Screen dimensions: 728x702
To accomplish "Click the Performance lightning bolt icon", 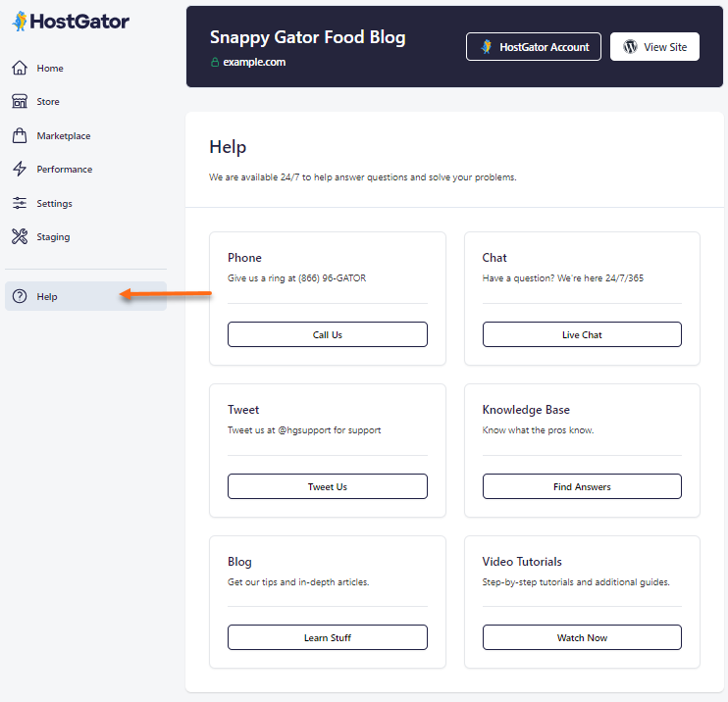I will (x=20, y=169).
